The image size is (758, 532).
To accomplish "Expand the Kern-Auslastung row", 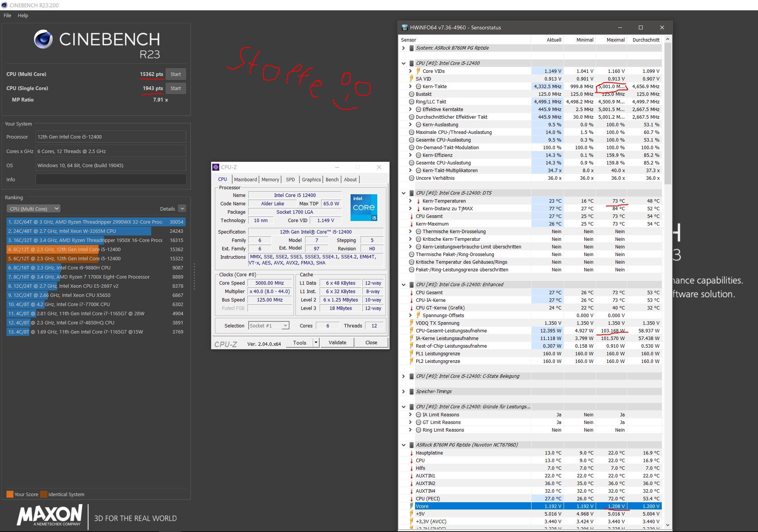I will coord(411,124).
